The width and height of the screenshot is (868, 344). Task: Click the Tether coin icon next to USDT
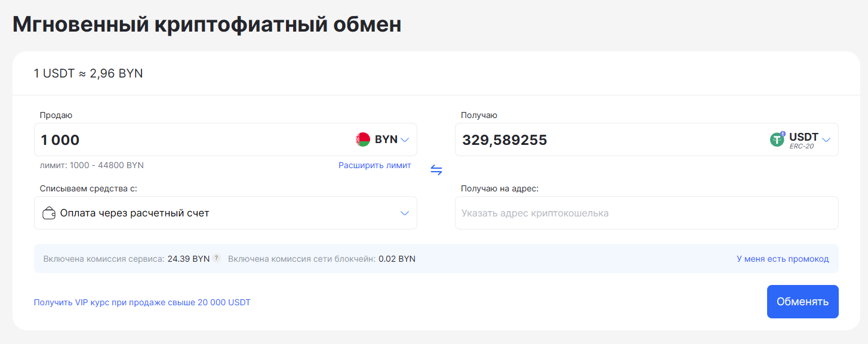[776, 139]
